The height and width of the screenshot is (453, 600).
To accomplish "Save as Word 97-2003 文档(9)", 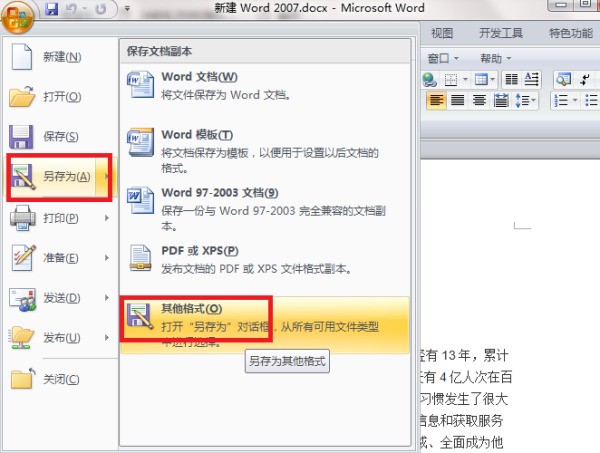I will coord(265,209).
